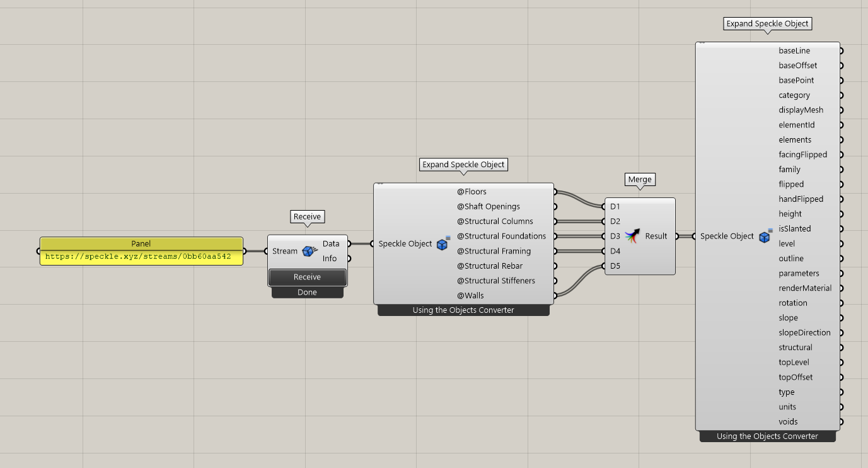Click the Merge Result output

(x=656, y=237)
